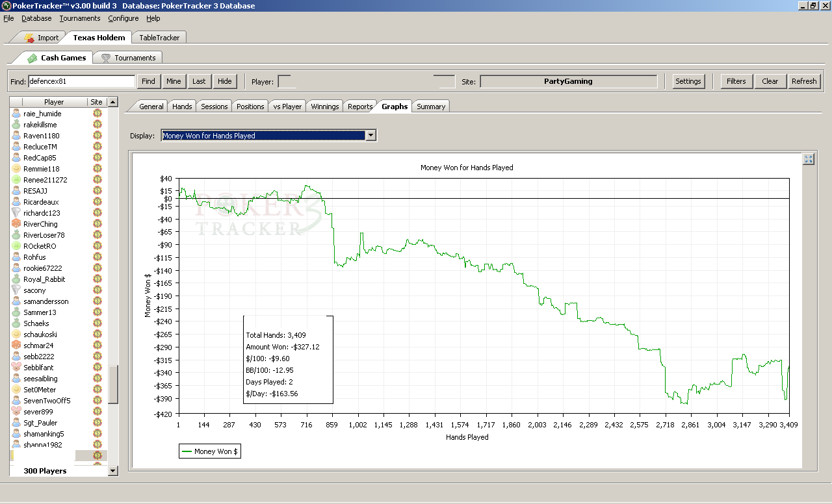
Task: Click the Filters button
Action: [736, 81]
